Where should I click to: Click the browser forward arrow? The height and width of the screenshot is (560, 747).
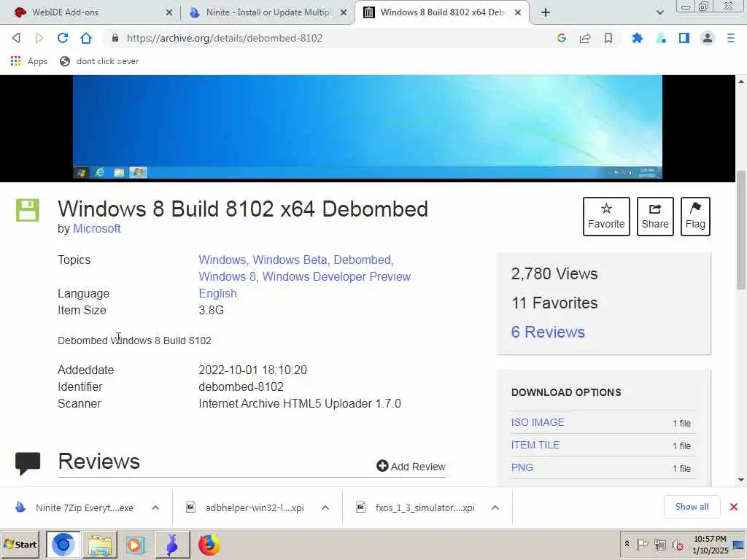[x=39, y=38]
